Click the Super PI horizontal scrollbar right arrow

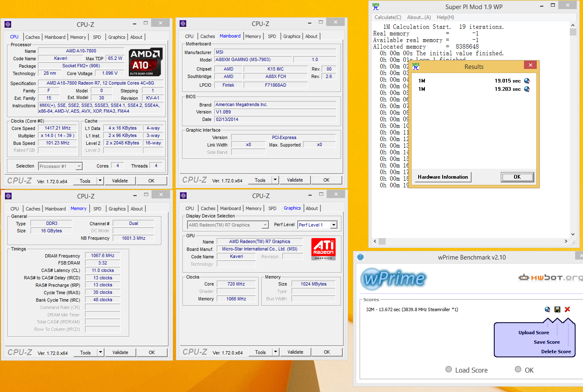point(566,241)
